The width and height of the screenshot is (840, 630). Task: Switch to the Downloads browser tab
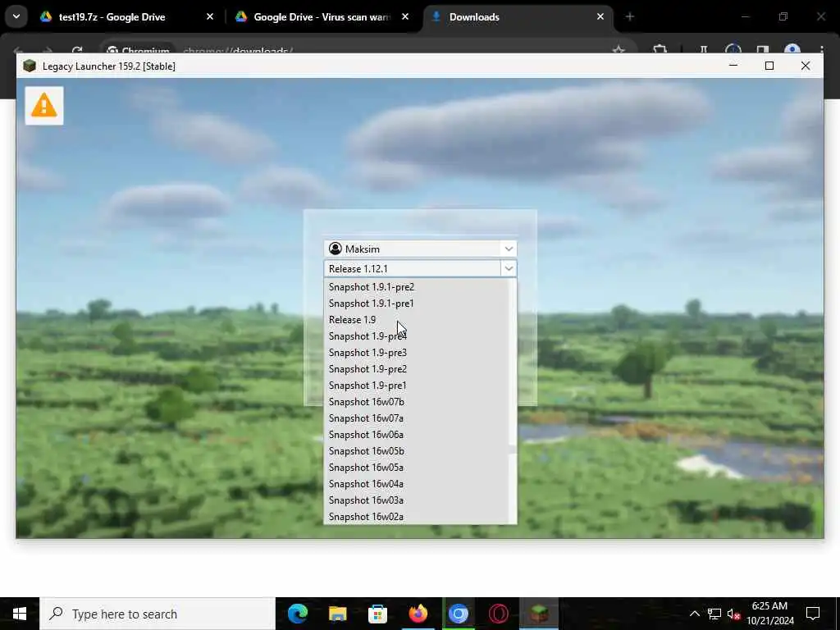pyautogui.click(x=518, y=17)
